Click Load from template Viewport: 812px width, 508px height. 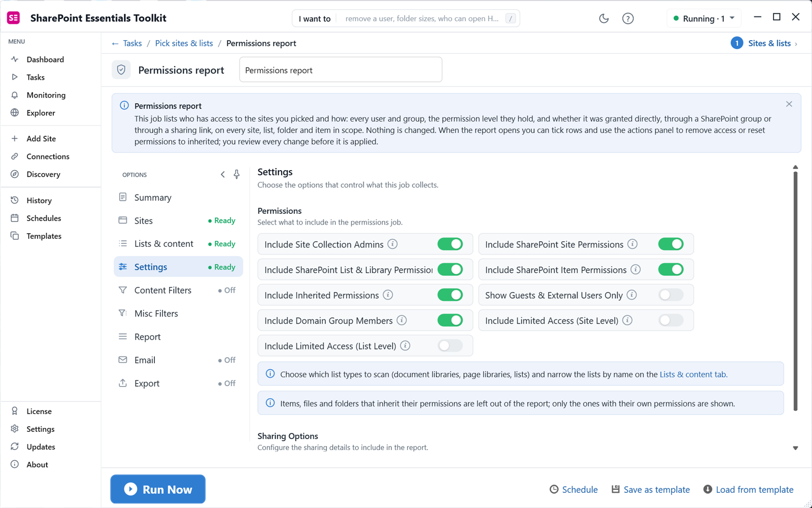coord(749,490)
